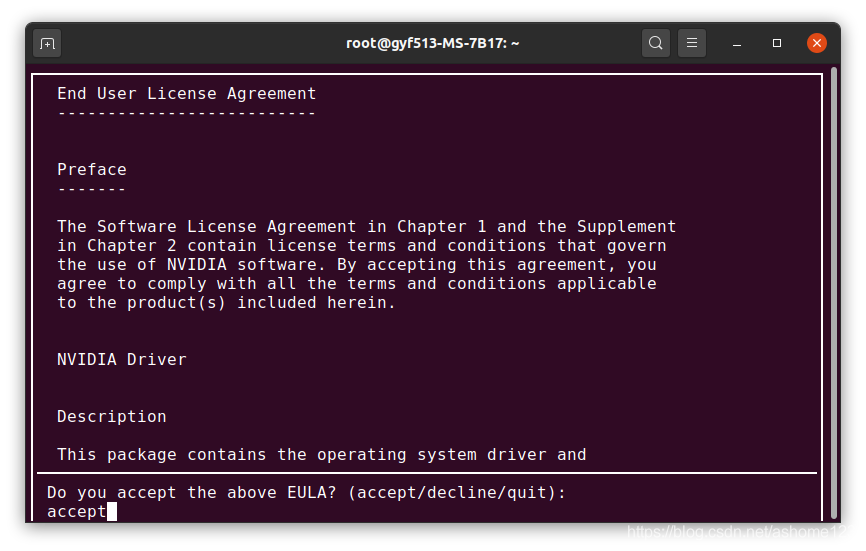This screenshot has height=551, width=866.
Task: Click the line starting 'The Software License Agreement'
Action: tap(367, 226)
